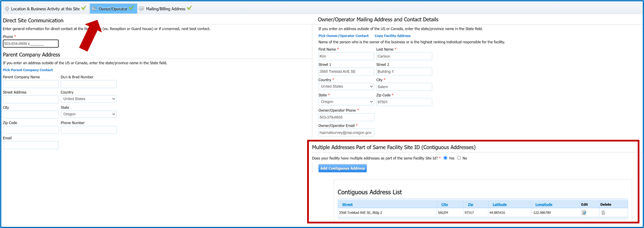Sort the contiguous list by Street
Screen dimensions: 644x228
click(347, 205)
